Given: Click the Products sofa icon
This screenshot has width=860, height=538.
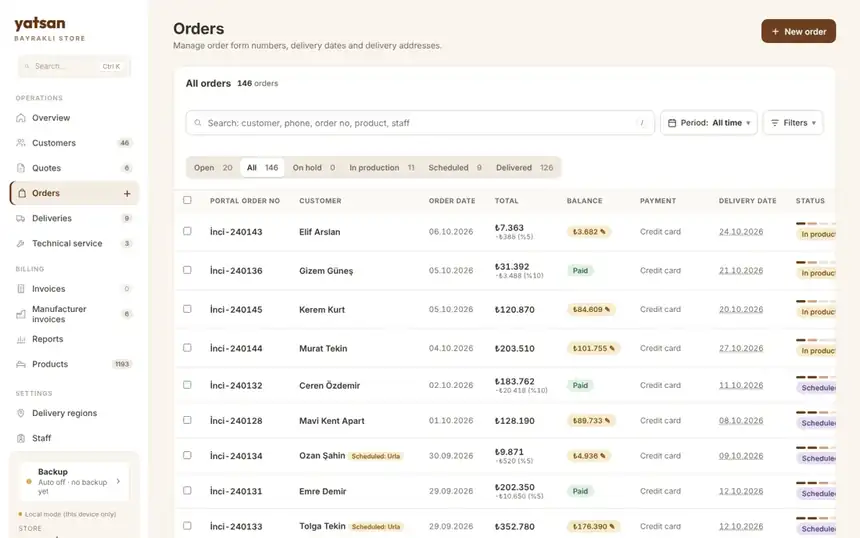Looking at the screenshot, I should point(21,364).
